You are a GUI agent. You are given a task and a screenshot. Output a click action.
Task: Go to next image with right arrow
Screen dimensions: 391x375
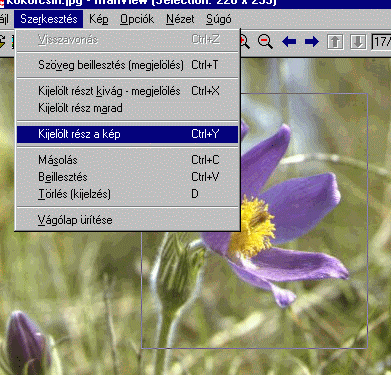tap(312, 42)
